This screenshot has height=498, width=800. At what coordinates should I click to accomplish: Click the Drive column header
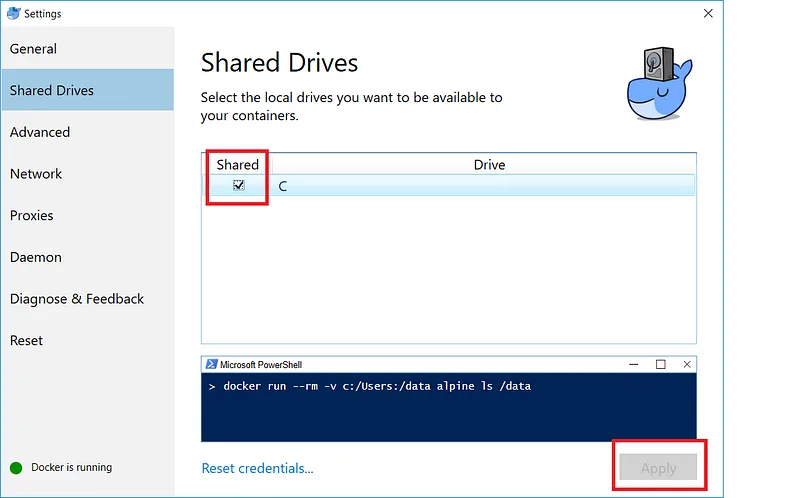coord(489,165)
